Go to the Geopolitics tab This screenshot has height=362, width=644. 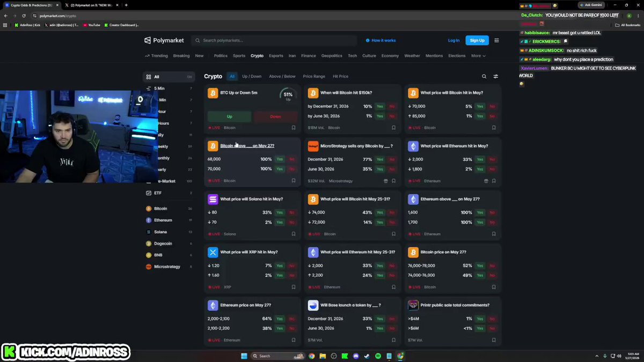tap(332, 56)
